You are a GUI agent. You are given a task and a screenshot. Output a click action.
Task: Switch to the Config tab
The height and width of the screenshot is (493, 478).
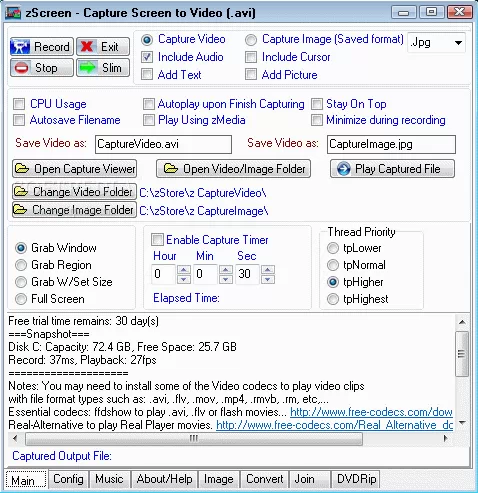pyautogui.click(x=68, y=479)
